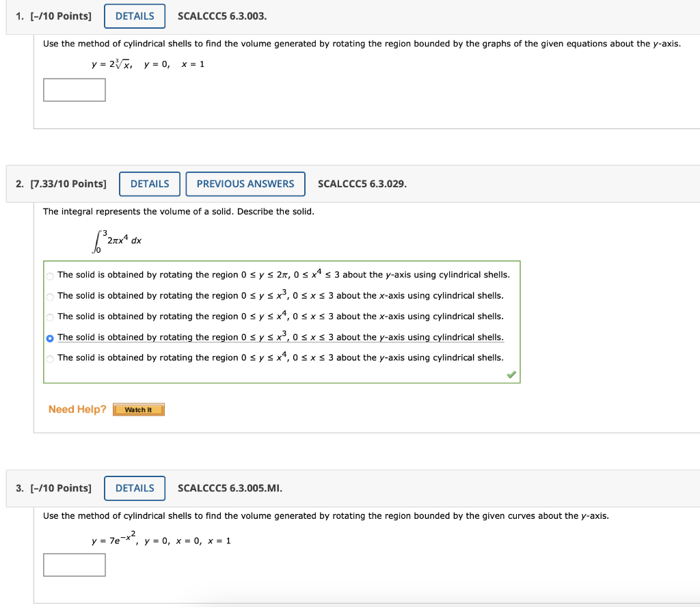700x607 pixels.
Task: Click the Need Help? link
Action: tap(77, 409)
